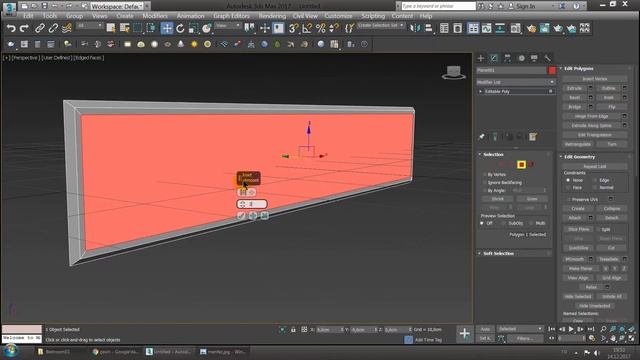Toggle the 3D Snaps icon

pyautogui.click(x=293, y=28)
